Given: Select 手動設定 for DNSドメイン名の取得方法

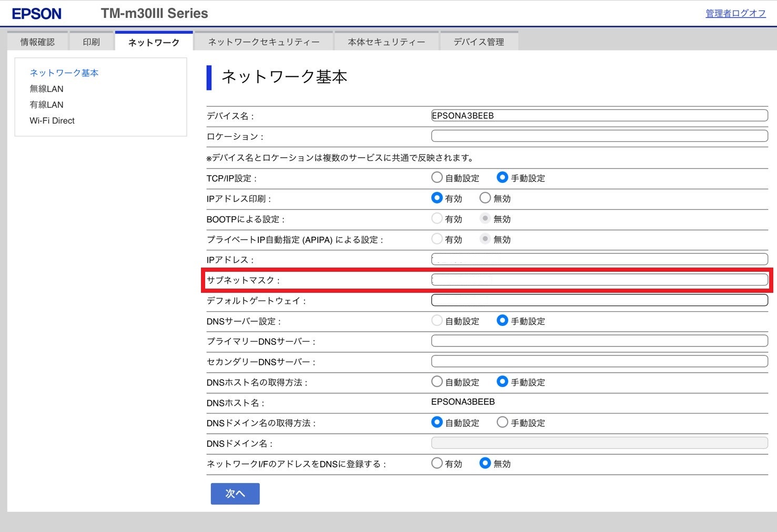Looking at the screenshot, I should [502, 422].
